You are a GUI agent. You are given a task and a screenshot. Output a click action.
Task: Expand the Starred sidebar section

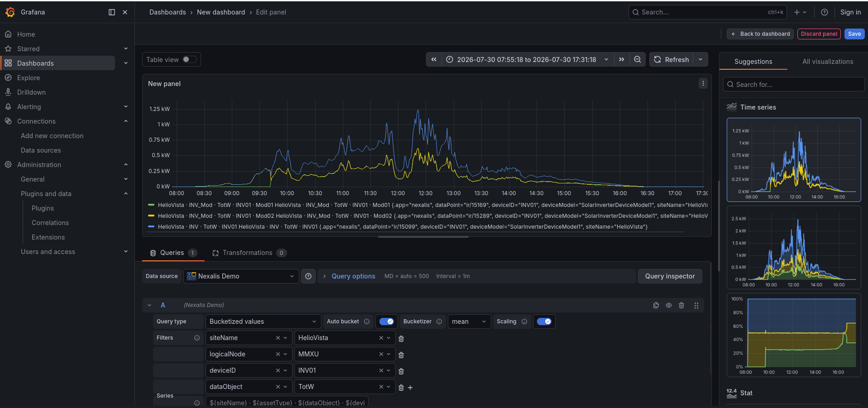[x=126, y=48]
